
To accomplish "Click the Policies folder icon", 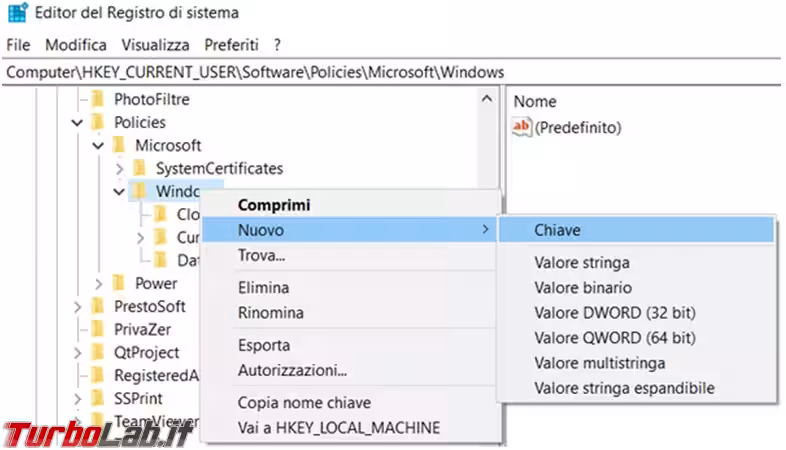I will (97, 122).
